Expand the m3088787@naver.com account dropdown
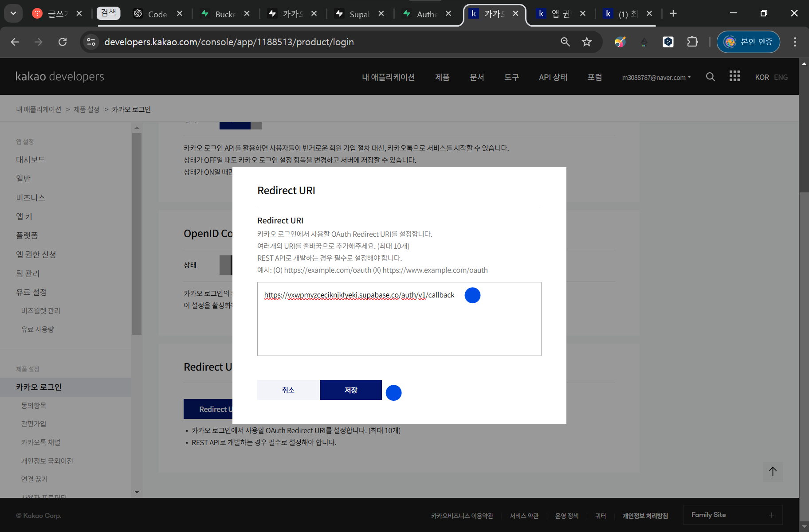Viewport: 809px width, 532px height. pos(656,77)
